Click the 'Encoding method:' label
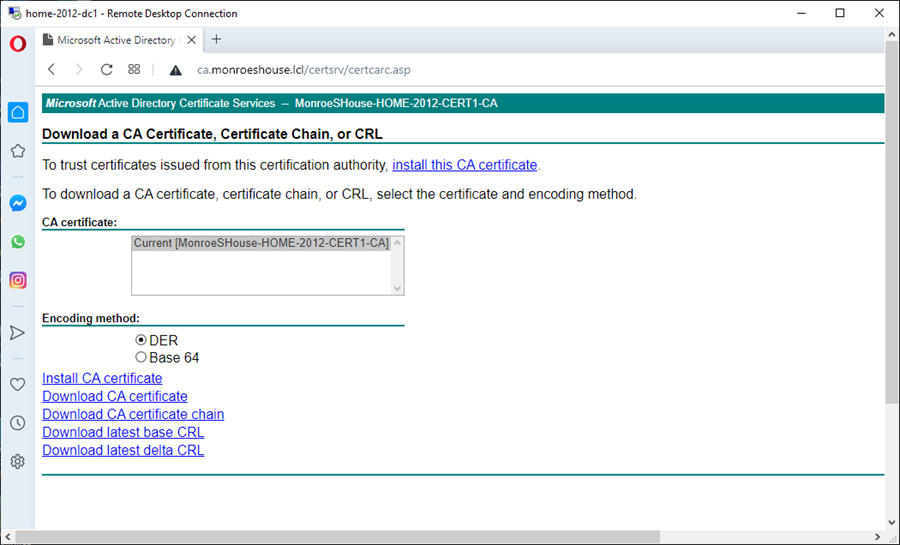 click(91, 318)
